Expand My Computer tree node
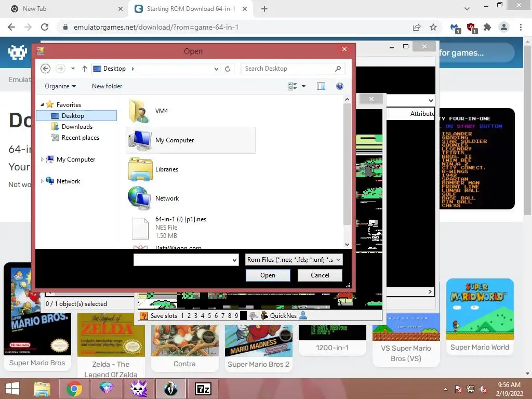The image size is (532, 399). pos(42,159)
